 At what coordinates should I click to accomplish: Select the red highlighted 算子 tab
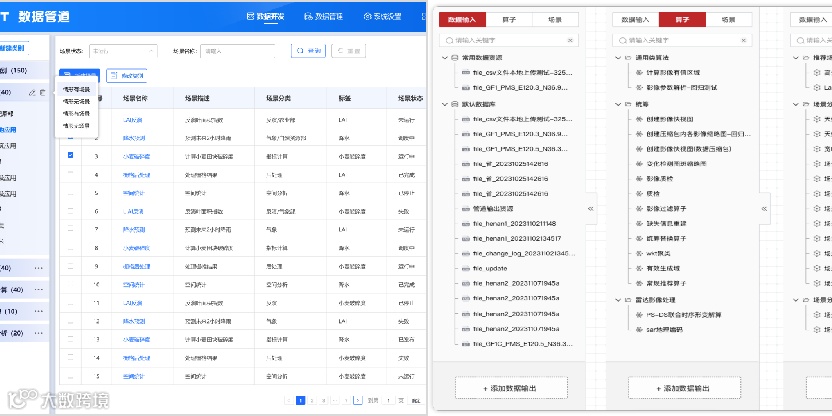click(682, 20)
